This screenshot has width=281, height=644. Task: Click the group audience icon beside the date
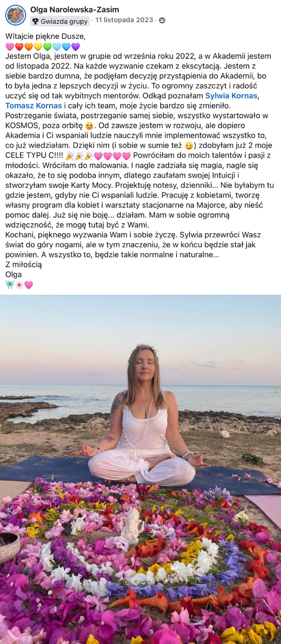coord(162,20)
